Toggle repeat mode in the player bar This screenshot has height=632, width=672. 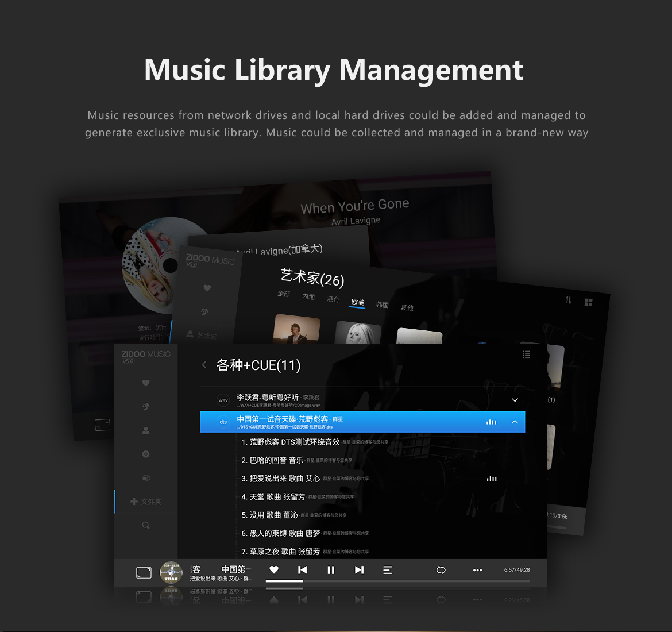click(441, 570)
